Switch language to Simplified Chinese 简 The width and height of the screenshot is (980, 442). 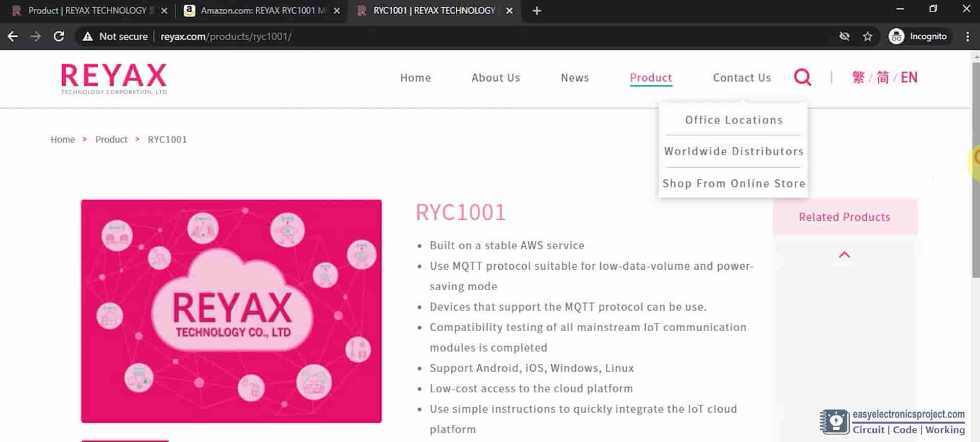coord(883,77)
